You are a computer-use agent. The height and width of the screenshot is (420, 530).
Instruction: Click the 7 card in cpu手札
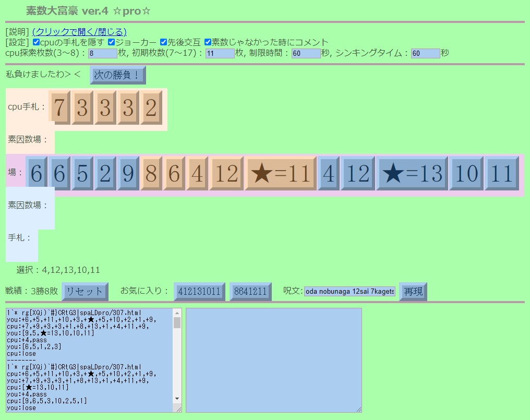(59, 107)
